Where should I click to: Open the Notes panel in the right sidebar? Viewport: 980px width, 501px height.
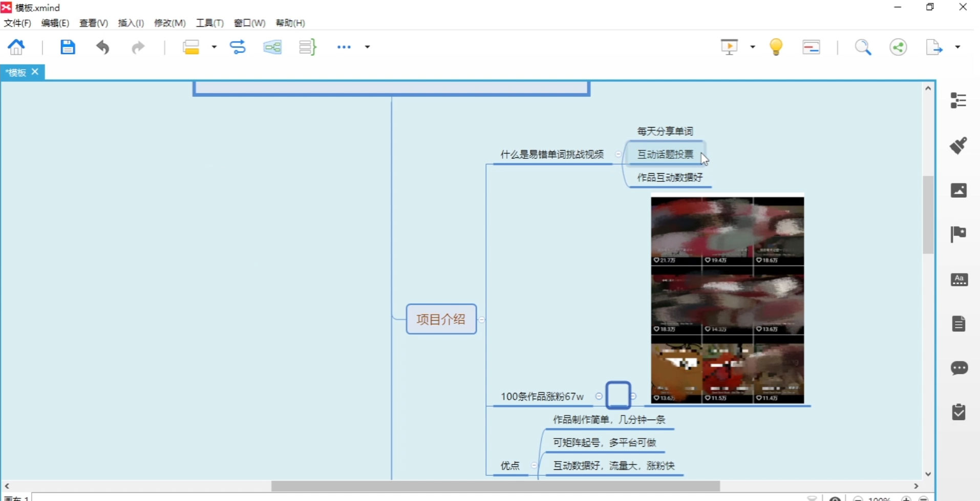coord(958,323)
